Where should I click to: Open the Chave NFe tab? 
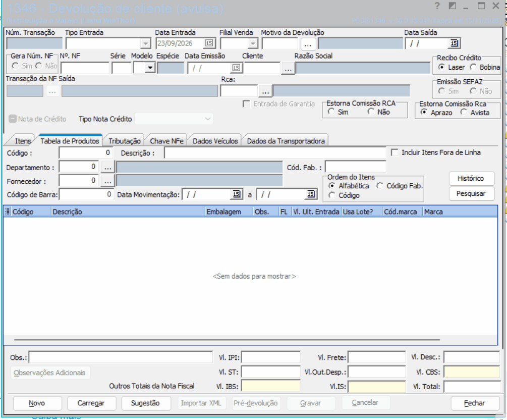(x=166, y=141)
